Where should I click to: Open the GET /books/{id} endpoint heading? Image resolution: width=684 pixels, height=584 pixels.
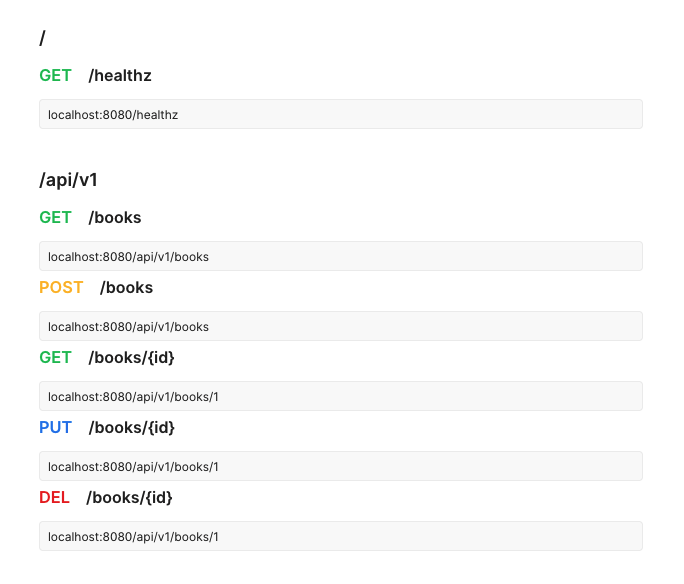pos(107,358)
